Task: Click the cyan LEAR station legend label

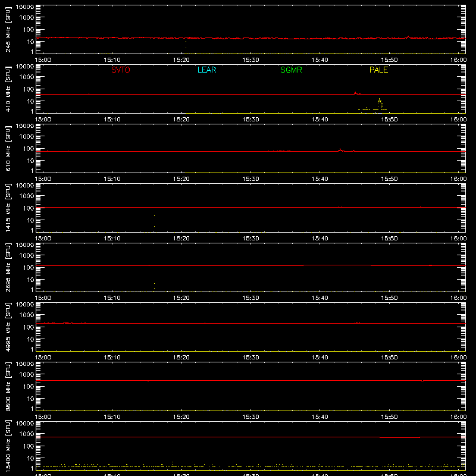Action: (206, 70)
